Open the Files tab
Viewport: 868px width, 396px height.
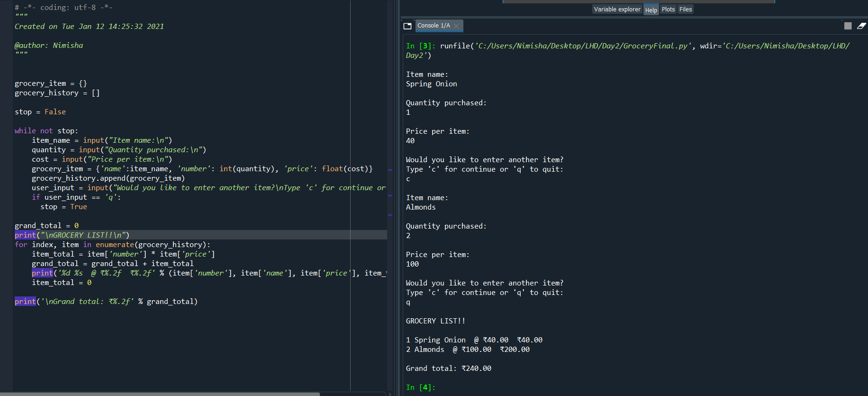686,9
